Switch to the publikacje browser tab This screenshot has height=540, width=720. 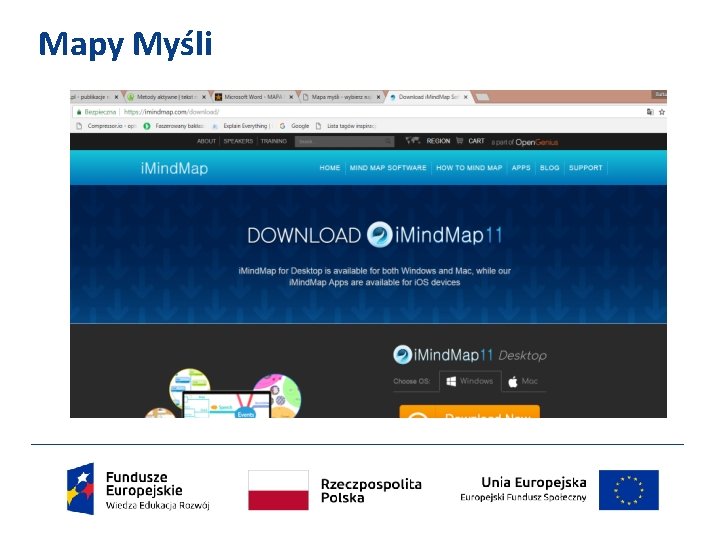tap(94, 97)
